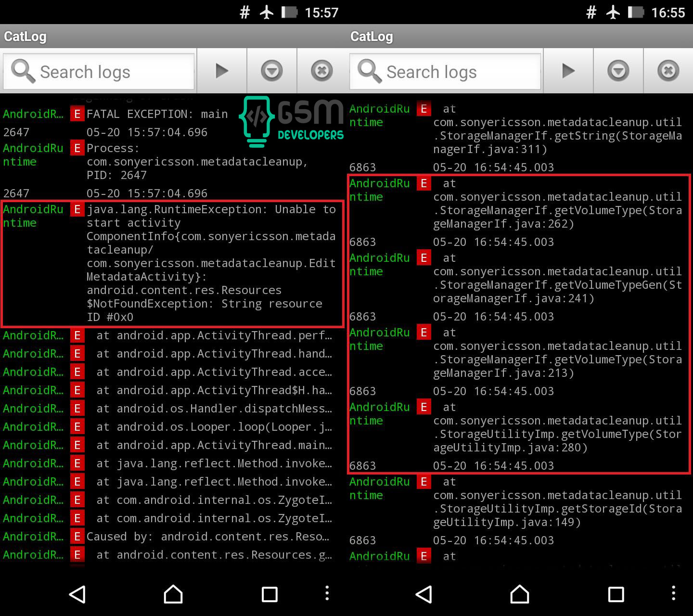
Task: Select log line android.app.ActivityThread.main...
Action: click(x=173, y=445)
